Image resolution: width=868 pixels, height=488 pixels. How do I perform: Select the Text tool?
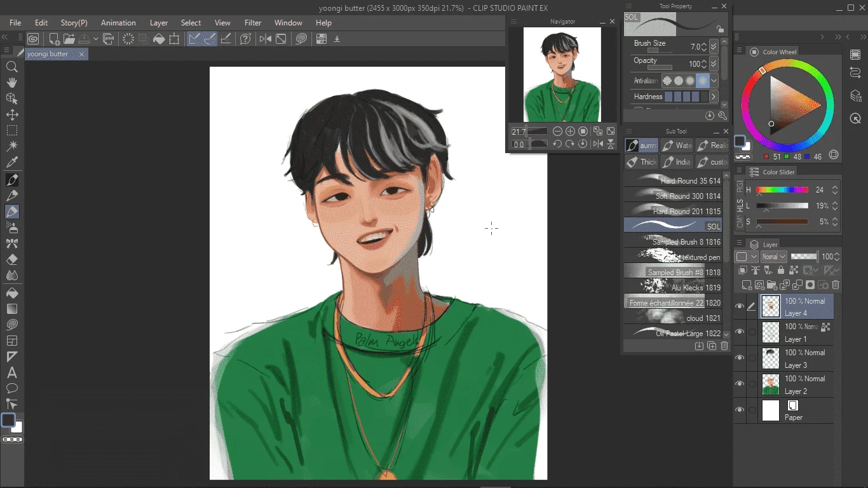(x=12, y=373)
